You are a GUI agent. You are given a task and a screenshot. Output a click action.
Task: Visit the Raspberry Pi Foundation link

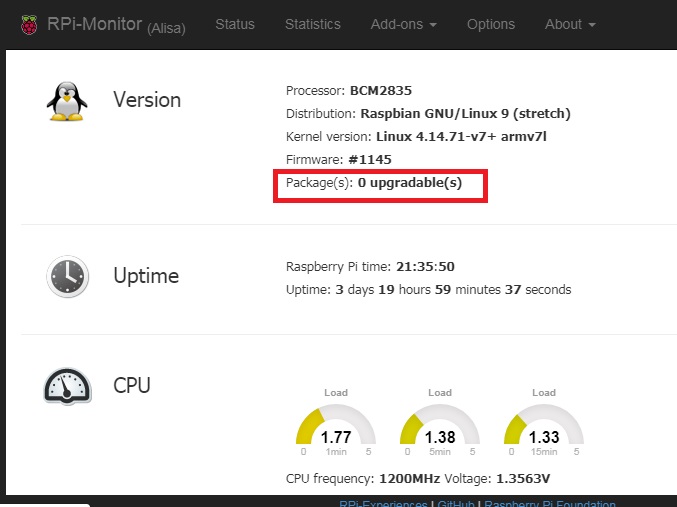[550, 504]
